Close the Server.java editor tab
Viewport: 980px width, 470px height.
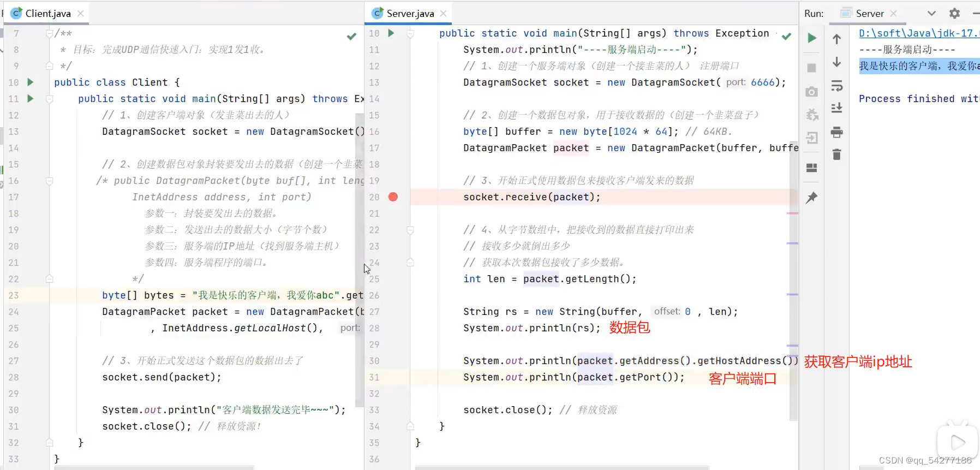443,13
